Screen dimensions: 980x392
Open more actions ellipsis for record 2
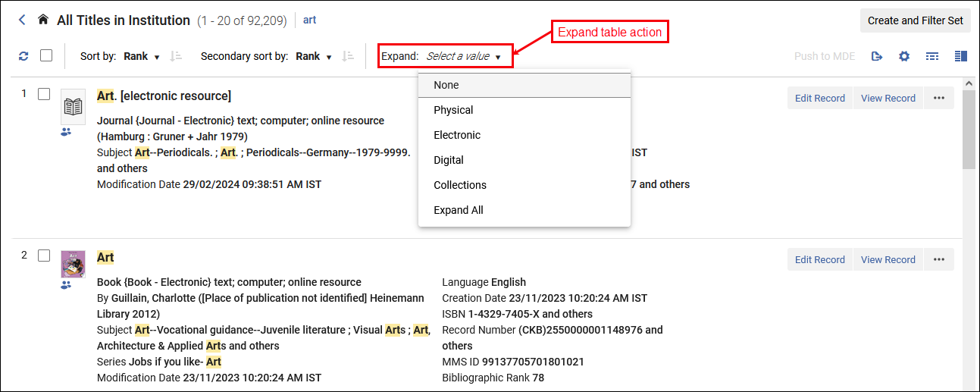tap(939, 259)
